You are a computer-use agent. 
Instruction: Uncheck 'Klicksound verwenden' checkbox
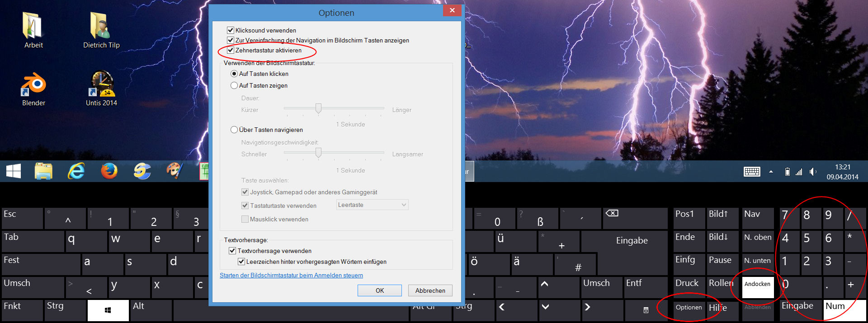pyautogui.click(x=231, y=30)
